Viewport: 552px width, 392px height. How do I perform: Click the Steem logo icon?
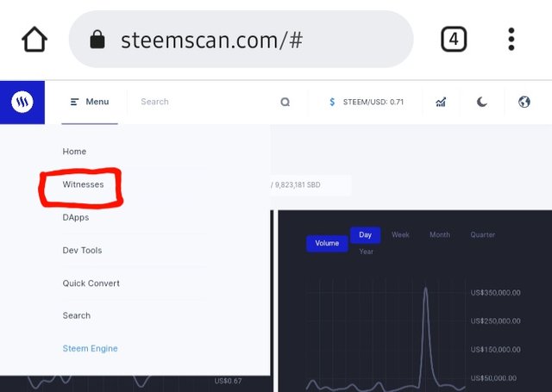[x=22, y=102]
